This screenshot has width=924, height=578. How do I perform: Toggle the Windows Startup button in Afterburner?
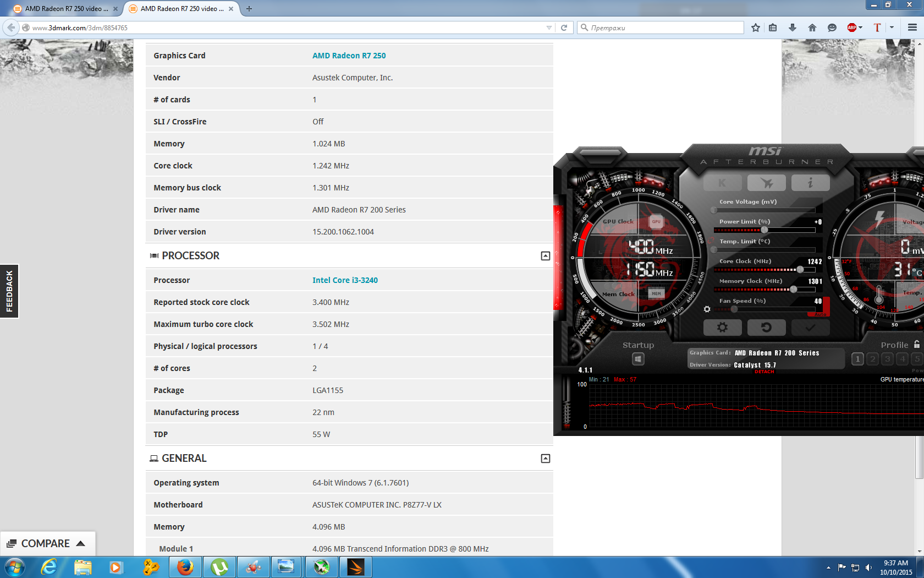coord(638,359)
